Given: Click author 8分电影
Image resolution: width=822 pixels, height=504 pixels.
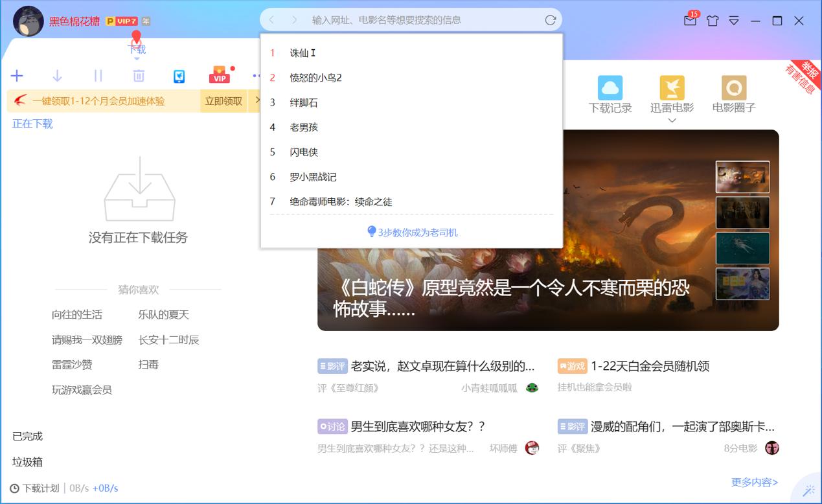Looking at the screenshot, I should [x=740, y=448].
